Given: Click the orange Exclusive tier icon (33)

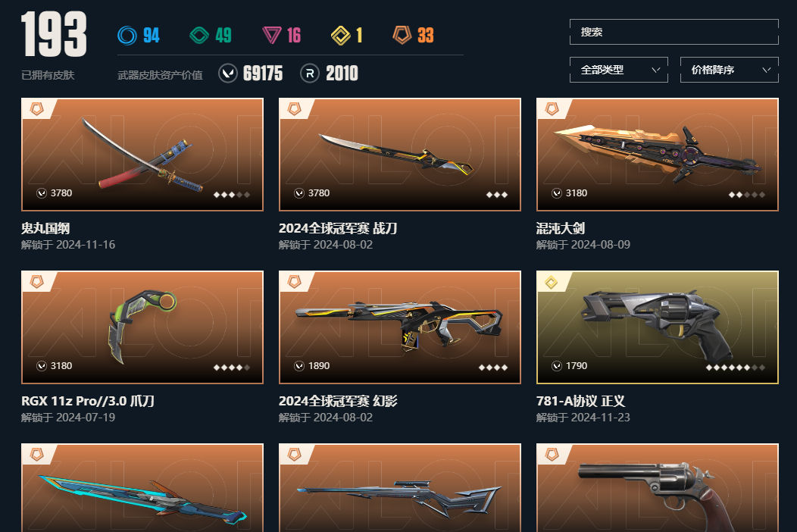Looking at the screenshot, I should pos(402,35).
